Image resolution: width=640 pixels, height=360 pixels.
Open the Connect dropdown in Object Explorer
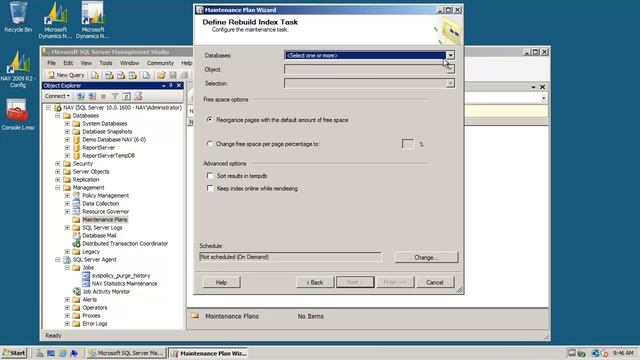57,96
